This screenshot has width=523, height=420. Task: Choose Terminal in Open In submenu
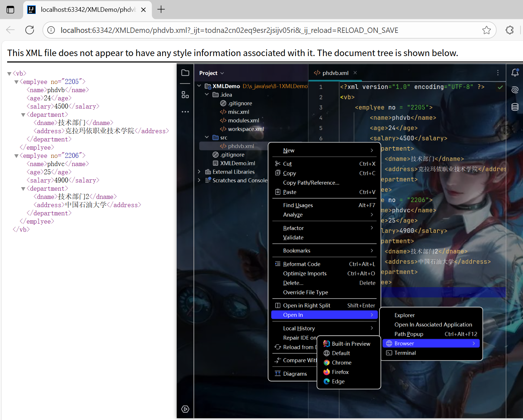click(431, 353)
